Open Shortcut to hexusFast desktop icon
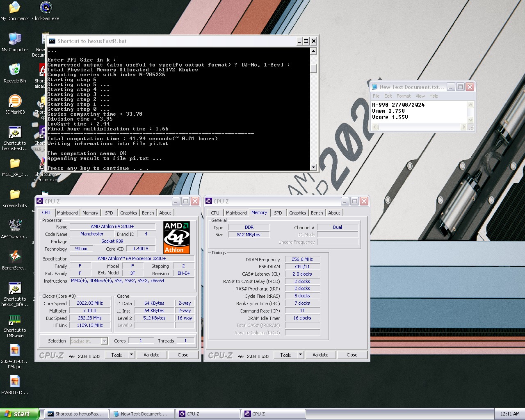This screenshot has width=525, height=420. pos(15,138)
